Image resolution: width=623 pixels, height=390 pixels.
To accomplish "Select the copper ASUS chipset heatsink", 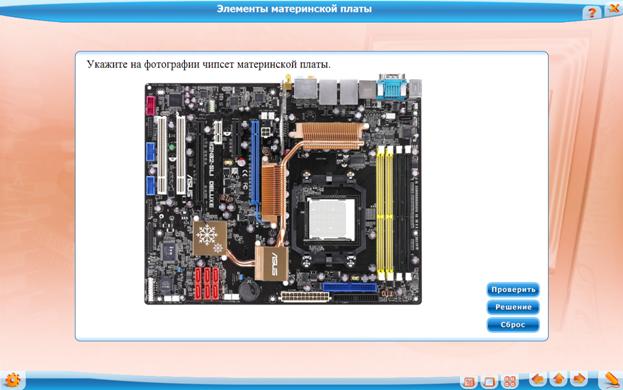I will click(x=271, y=263).
